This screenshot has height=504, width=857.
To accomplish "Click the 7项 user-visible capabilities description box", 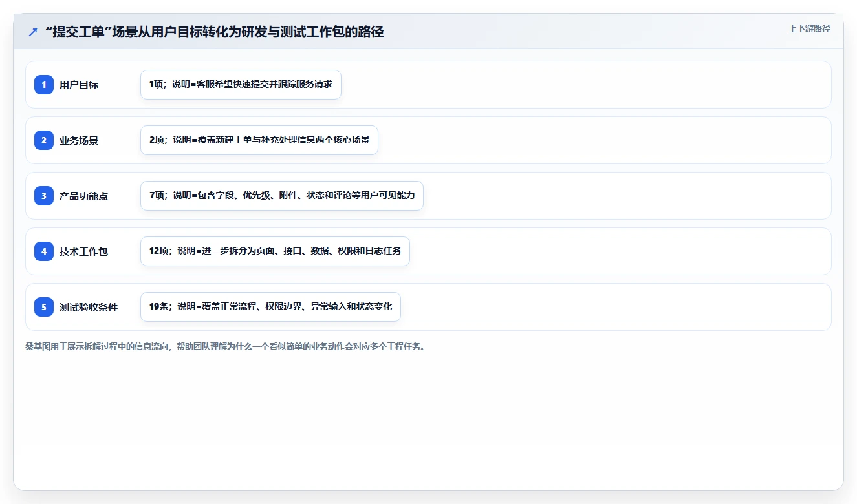I will pos(282,196).
